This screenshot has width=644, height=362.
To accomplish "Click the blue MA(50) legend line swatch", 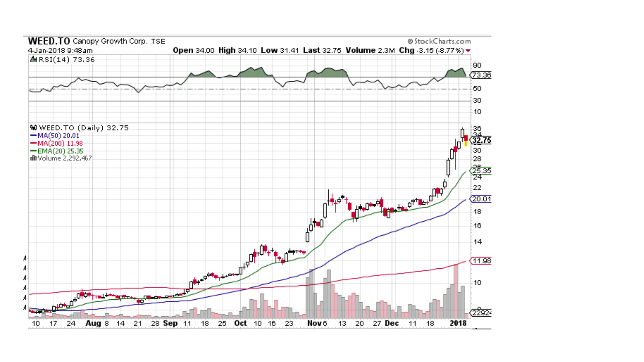I will (33, 136).
